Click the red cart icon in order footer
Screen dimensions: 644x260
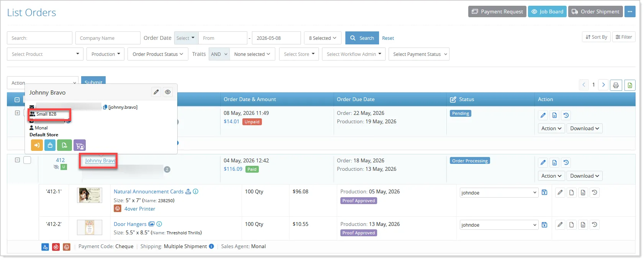tap(56, 247)
